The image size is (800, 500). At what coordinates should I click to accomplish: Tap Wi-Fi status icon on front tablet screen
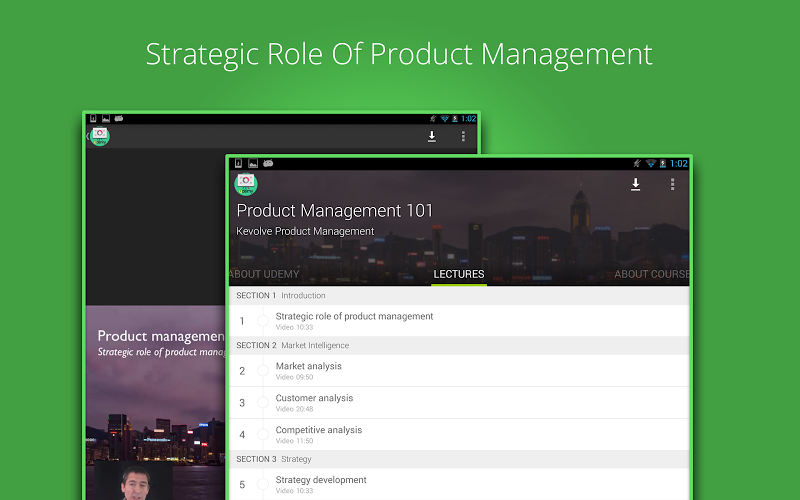650,163
